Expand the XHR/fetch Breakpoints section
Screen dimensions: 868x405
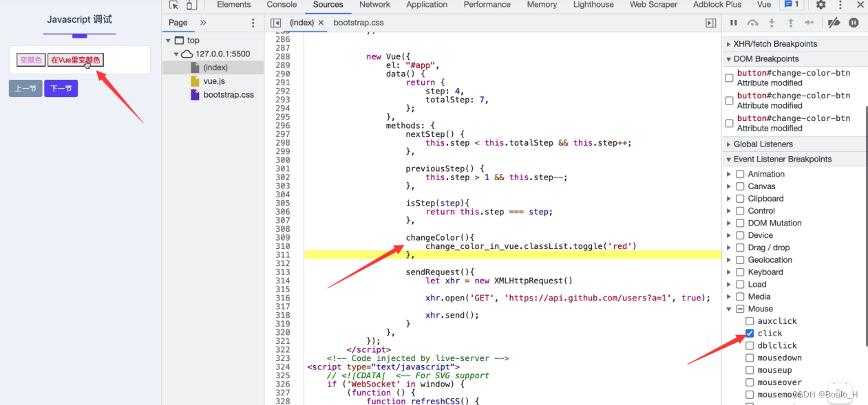[729, 43]
